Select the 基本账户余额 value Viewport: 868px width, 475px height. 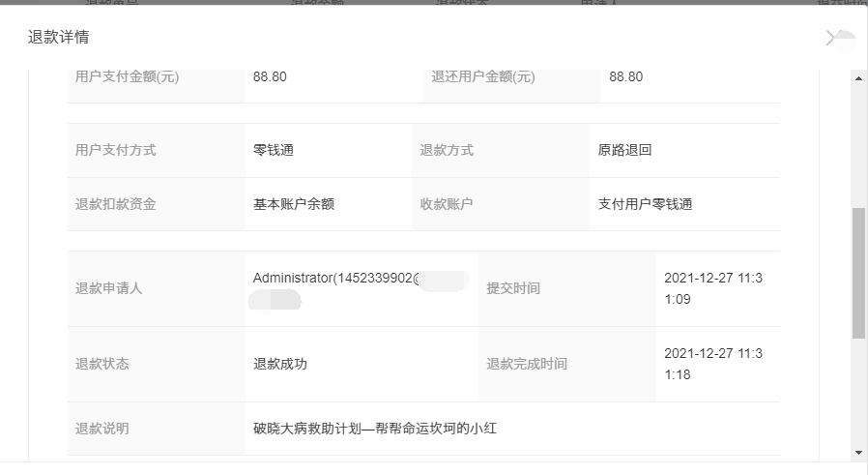(294, 204)
